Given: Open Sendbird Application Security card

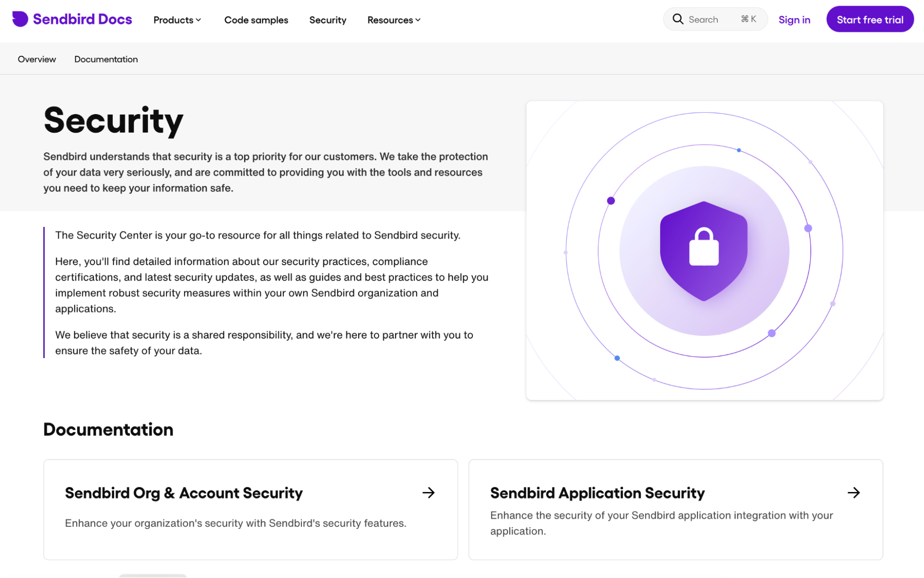Looking at the screenshot, I should [x=675, y=509].
